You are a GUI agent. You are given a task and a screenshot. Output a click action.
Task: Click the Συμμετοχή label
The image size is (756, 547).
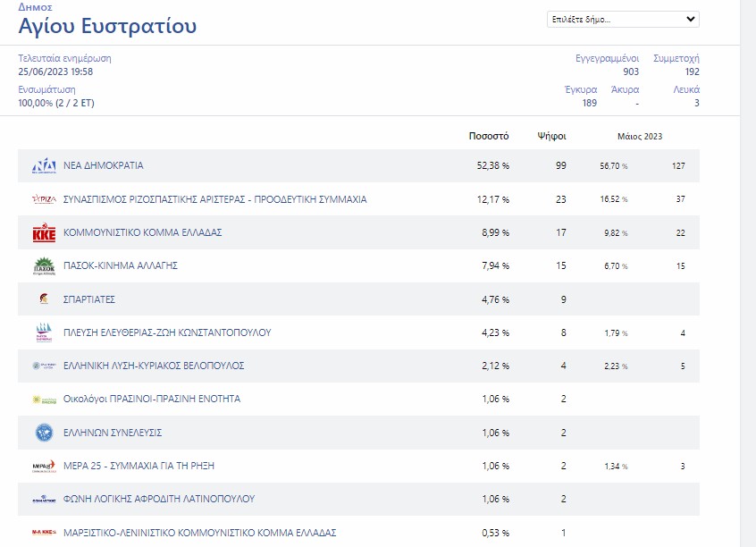pos(676,58)
